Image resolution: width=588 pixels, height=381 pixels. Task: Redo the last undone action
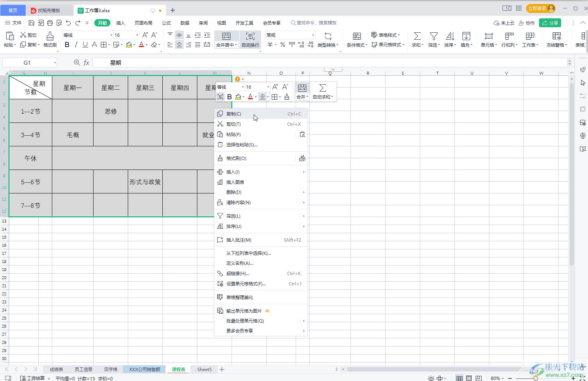click(78, 23)
